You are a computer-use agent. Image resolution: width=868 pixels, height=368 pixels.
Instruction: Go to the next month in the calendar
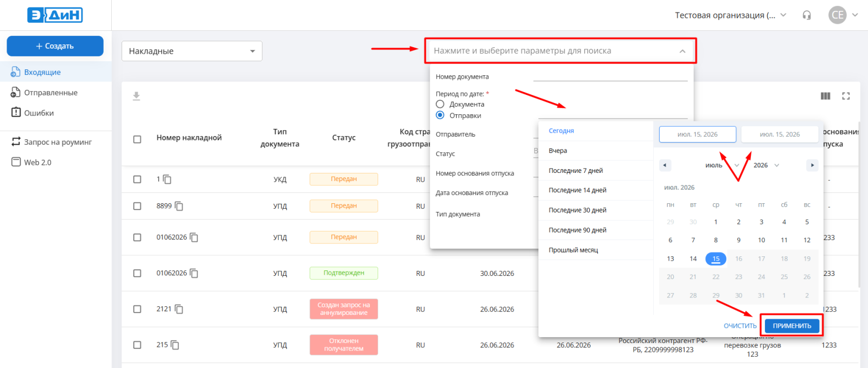pyautogui.click(x=812, y=165)
